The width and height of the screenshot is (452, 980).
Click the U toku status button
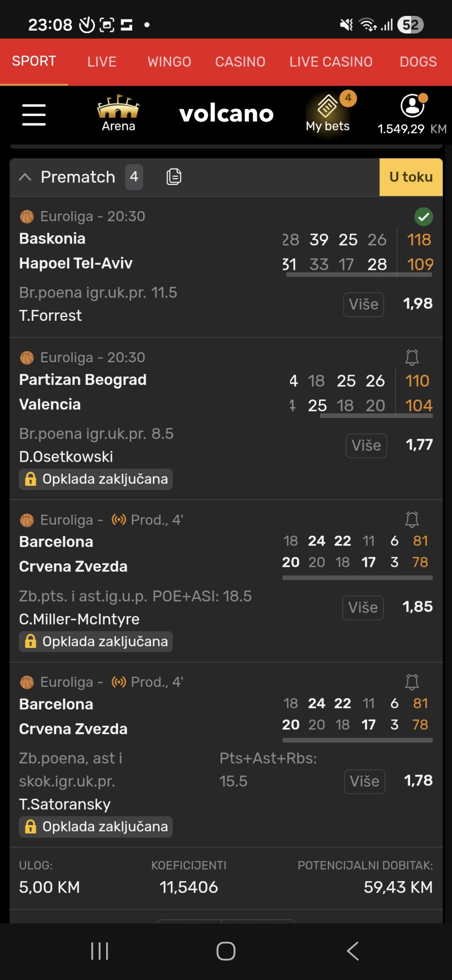[x=411, y=177]
